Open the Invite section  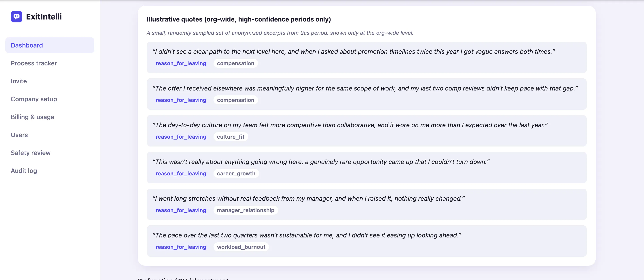coord(19,81)
